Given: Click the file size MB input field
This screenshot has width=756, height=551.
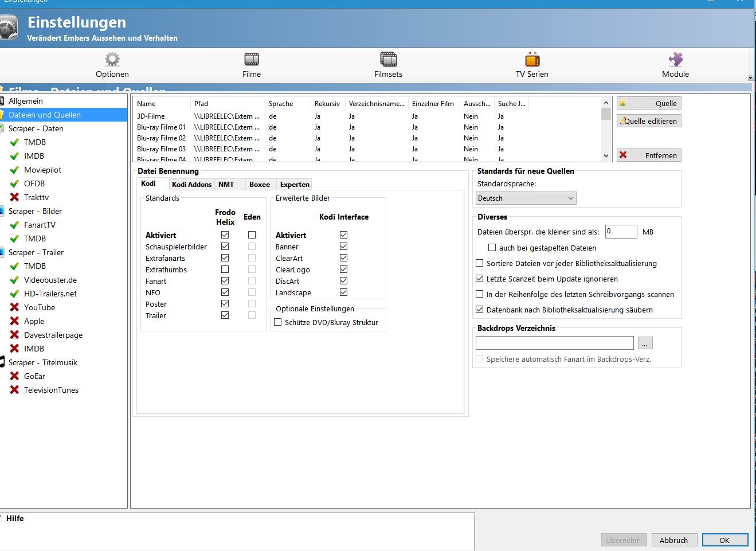Looking at the screenshot, I should [x=621, y=232].
